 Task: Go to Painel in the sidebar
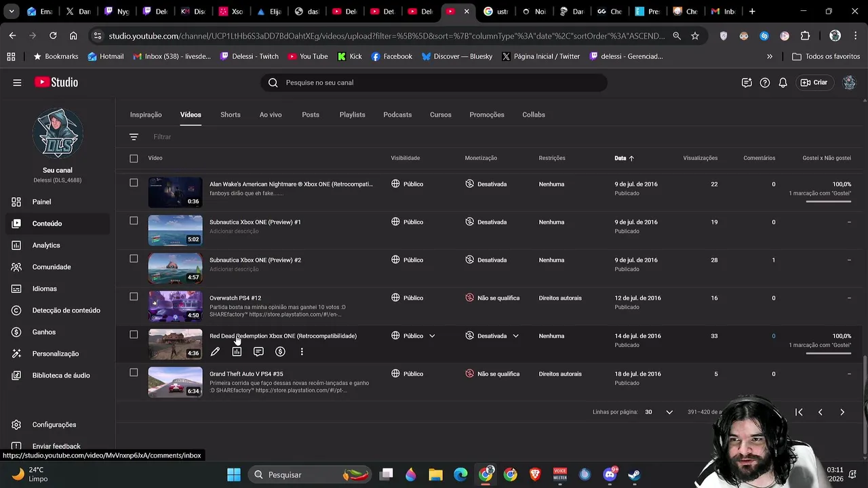tap(58, 202)
